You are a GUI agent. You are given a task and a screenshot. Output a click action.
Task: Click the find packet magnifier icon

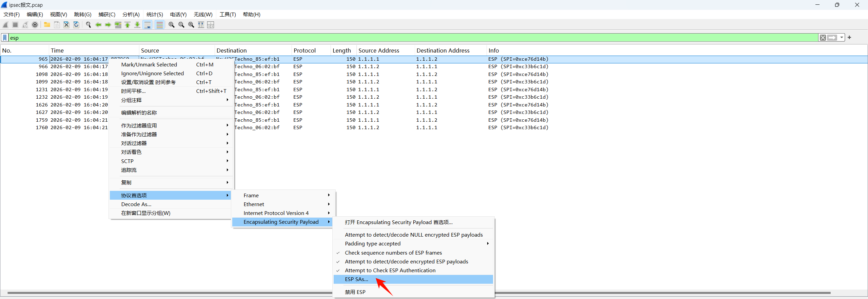(88, 25)
